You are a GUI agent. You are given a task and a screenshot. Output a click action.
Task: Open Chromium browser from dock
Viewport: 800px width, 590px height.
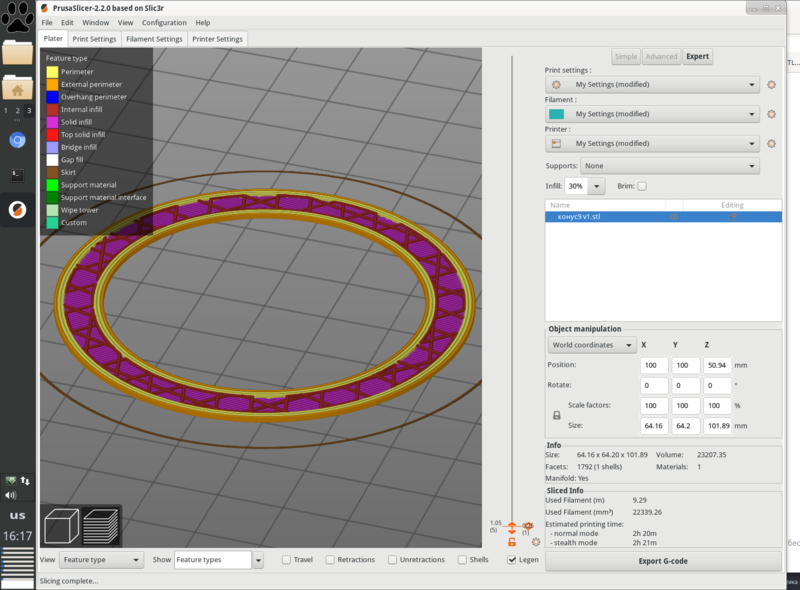point(17,140)
